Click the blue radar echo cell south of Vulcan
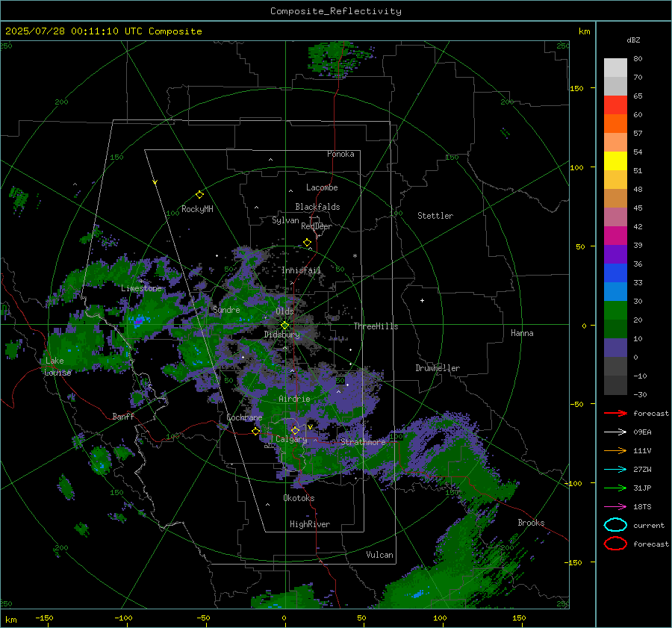Viewport: 672px width, 628px height. tap(417, 594)
